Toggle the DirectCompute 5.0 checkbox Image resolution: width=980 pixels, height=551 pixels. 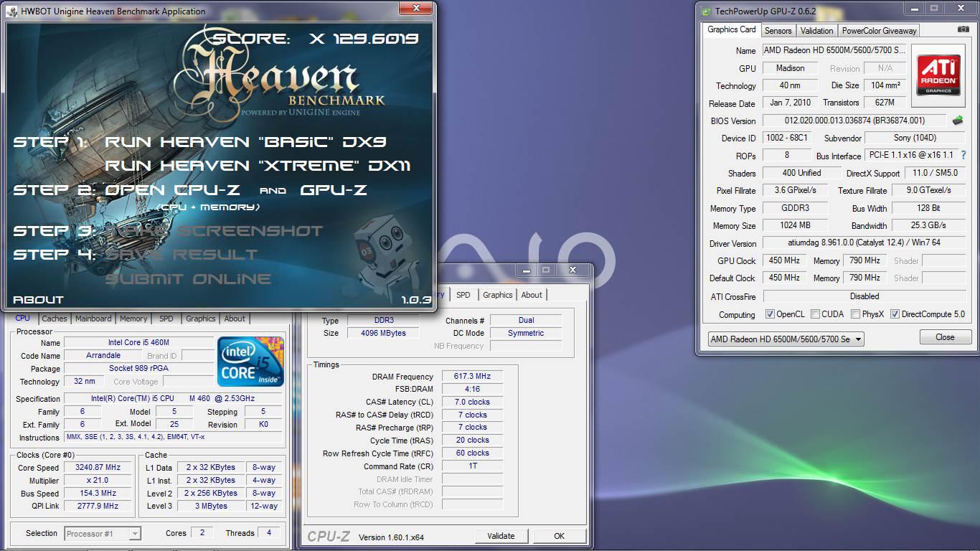(895, 314)
